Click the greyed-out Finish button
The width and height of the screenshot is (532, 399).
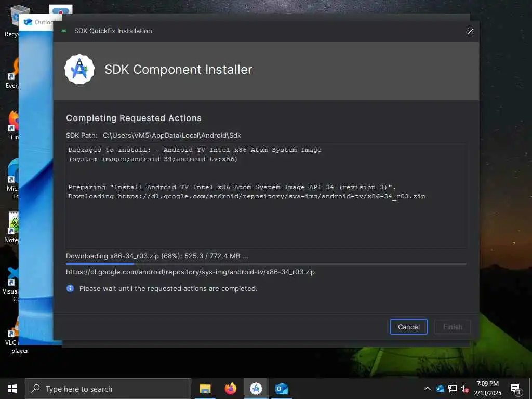tap(453, 327)
